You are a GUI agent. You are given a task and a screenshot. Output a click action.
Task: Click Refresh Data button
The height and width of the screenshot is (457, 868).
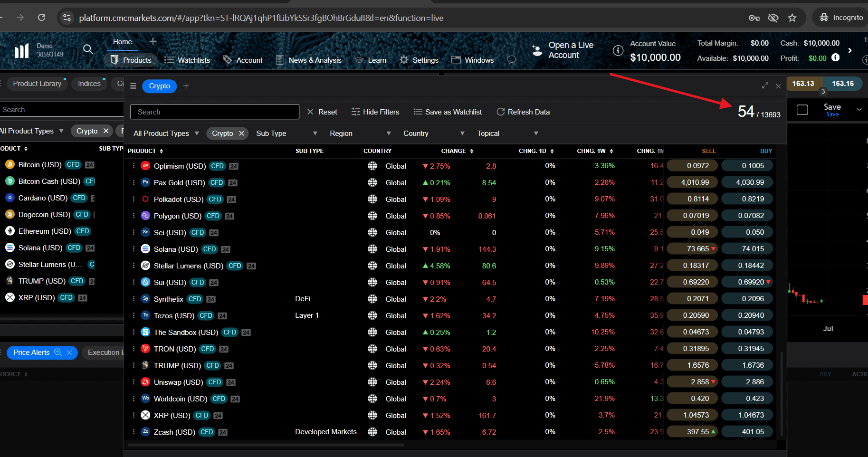click(x=523, y=112)
